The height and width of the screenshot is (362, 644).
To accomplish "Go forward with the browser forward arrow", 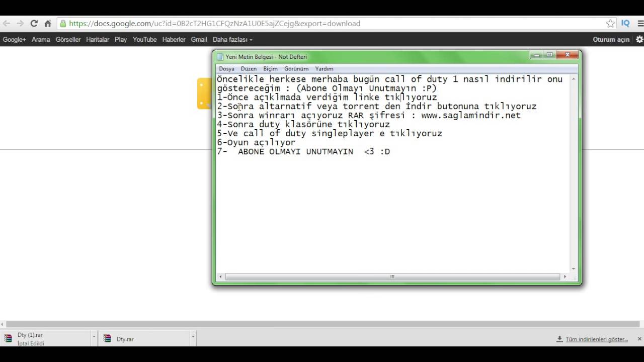I will (x=20, y=23).
